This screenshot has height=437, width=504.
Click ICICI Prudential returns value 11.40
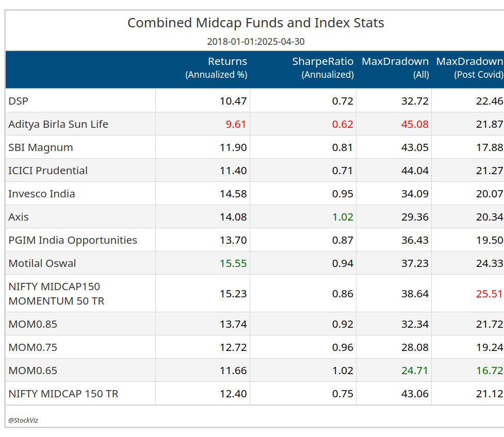233,171
